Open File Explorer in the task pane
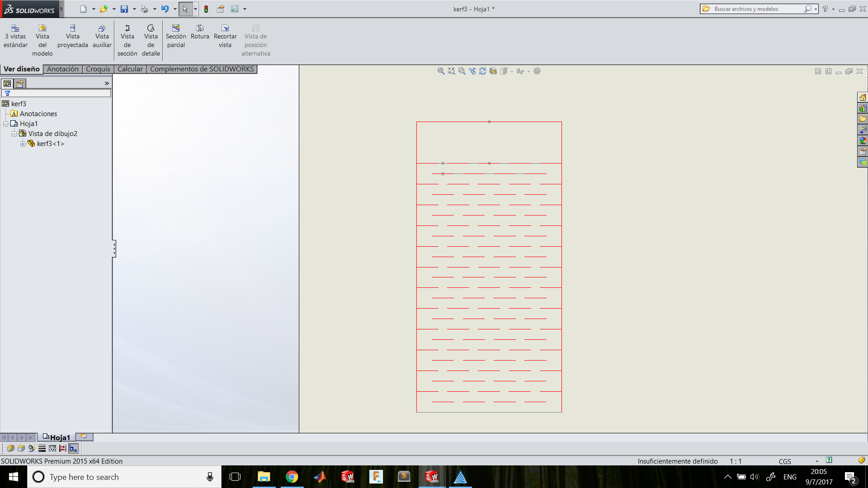 pyautogui.click(x=863, y=119)
